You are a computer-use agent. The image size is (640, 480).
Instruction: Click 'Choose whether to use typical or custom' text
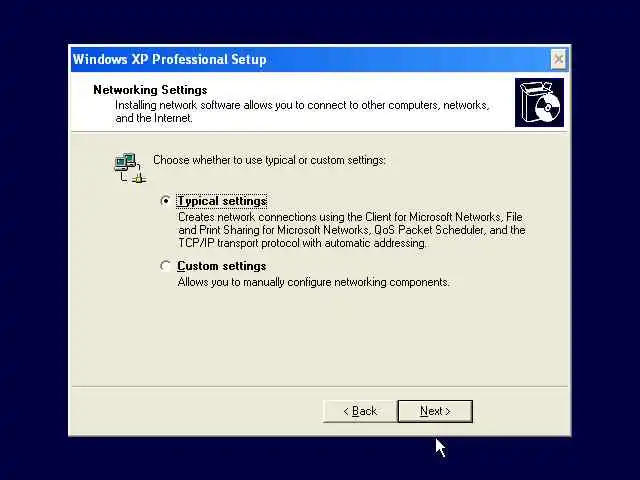269,160
